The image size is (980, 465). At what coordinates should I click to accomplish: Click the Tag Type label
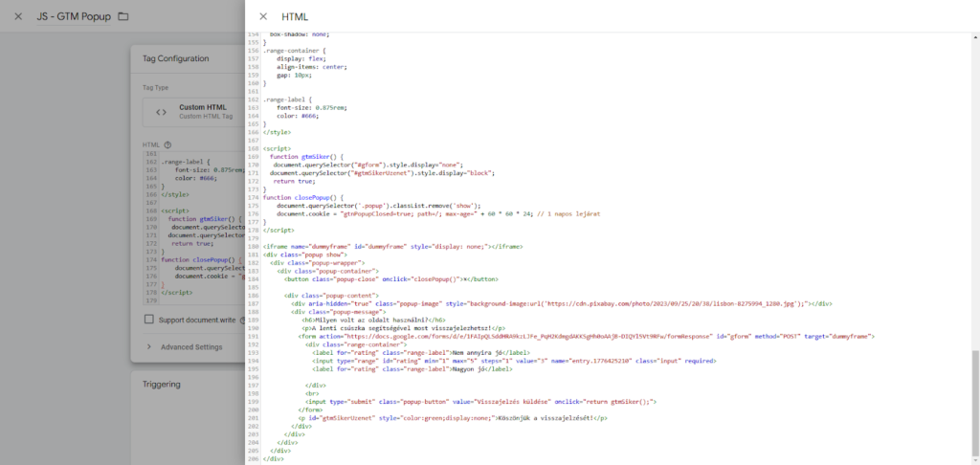[156, 88]
